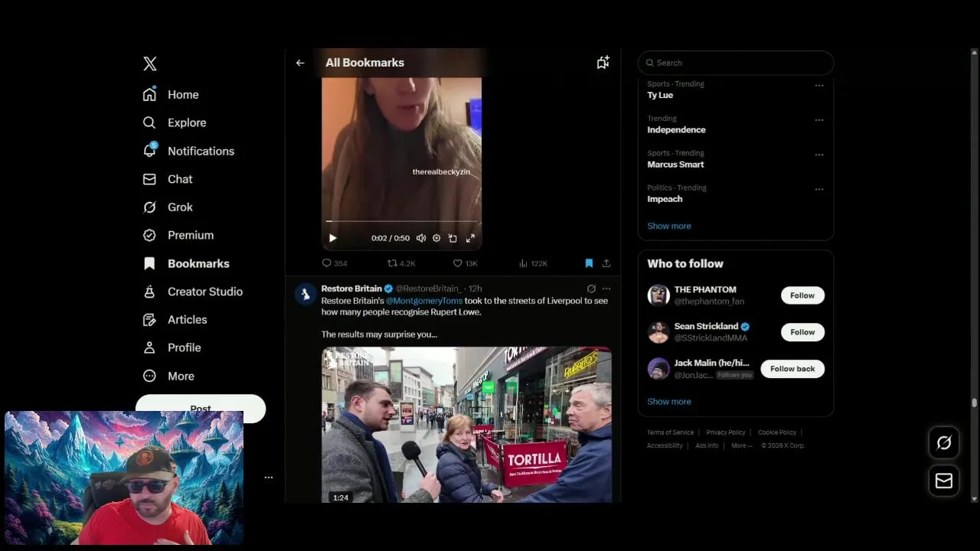Open more options on the Restore Britain post

pos(606,289)
